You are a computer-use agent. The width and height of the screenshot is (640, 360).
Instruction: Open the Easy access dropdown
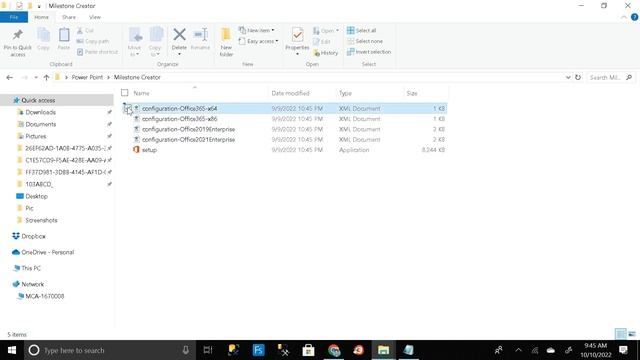tap(259, 41)
